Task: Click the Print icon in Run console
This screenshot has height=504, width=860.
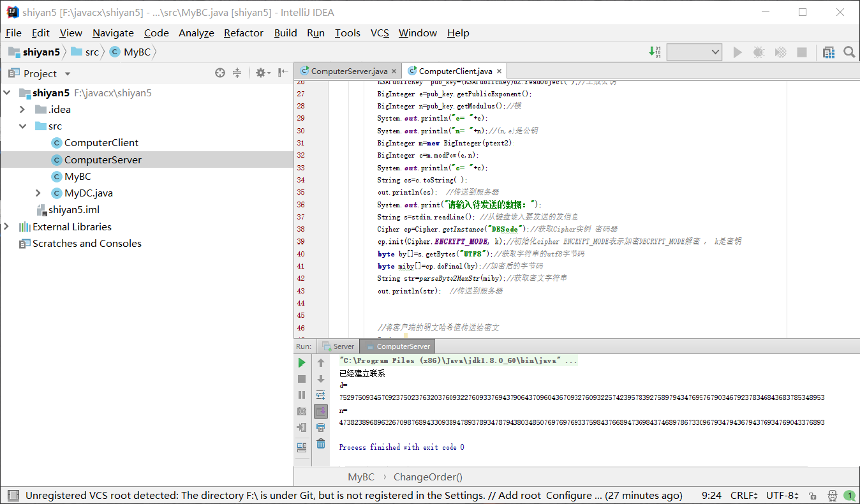Action: (x=321, y=427)
